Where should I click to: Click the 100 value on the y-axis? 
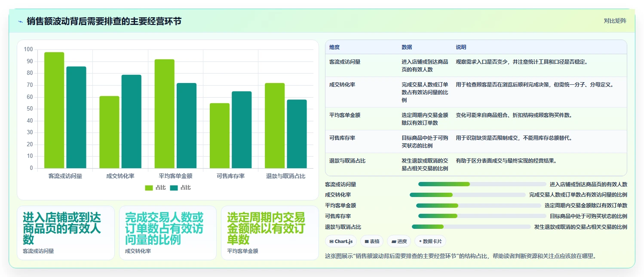point(29,49)
